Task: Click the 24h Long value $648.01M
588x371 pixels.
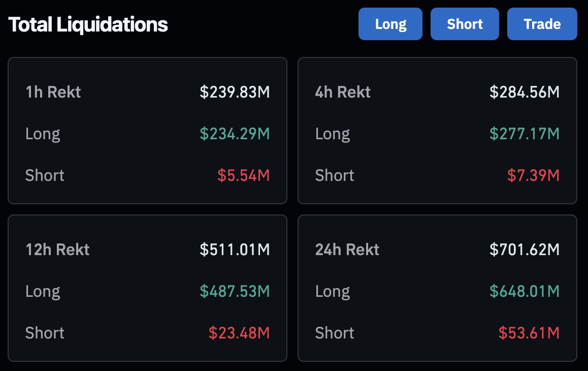Action: (x=525, y=291)
